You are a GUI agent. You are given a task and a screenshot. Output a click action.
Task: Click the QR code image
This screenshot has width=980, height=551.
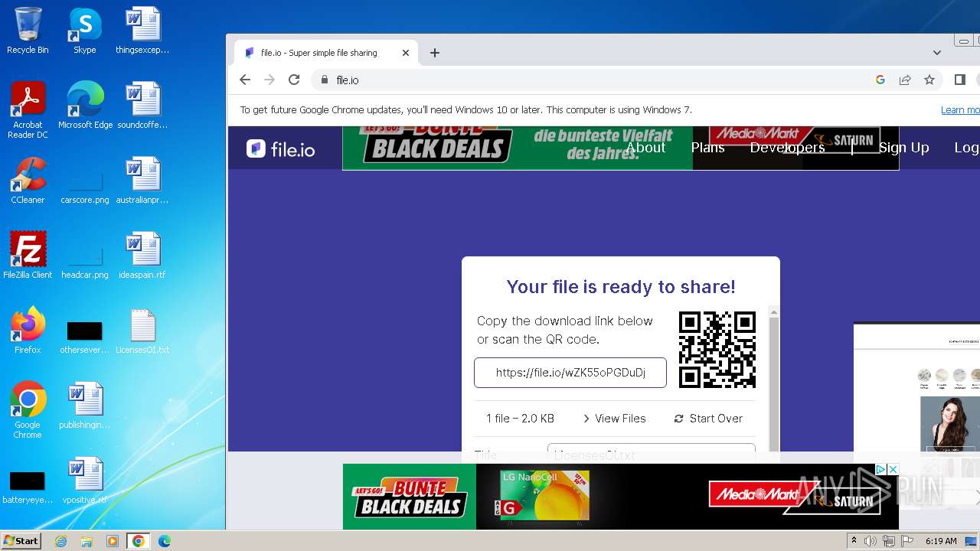coord(717,350)
